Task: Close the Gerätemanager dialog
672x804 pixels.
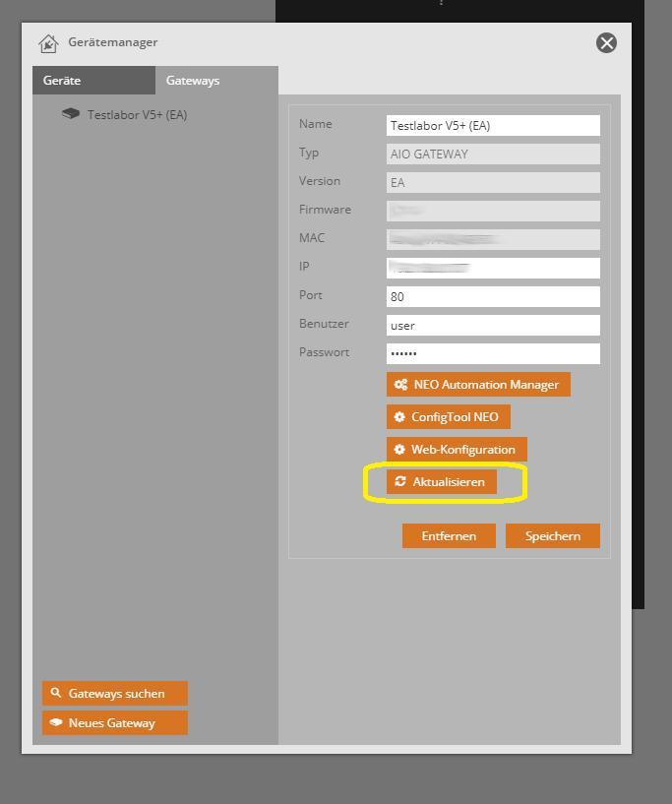Action: pyautogui.click(x=607, y=42)
